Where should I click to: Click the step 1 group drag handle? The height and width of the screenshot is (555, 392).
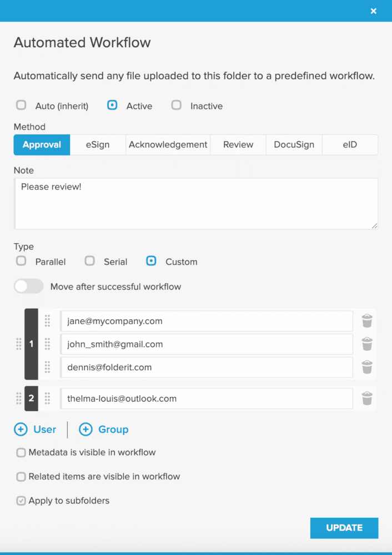coord(19,344)
